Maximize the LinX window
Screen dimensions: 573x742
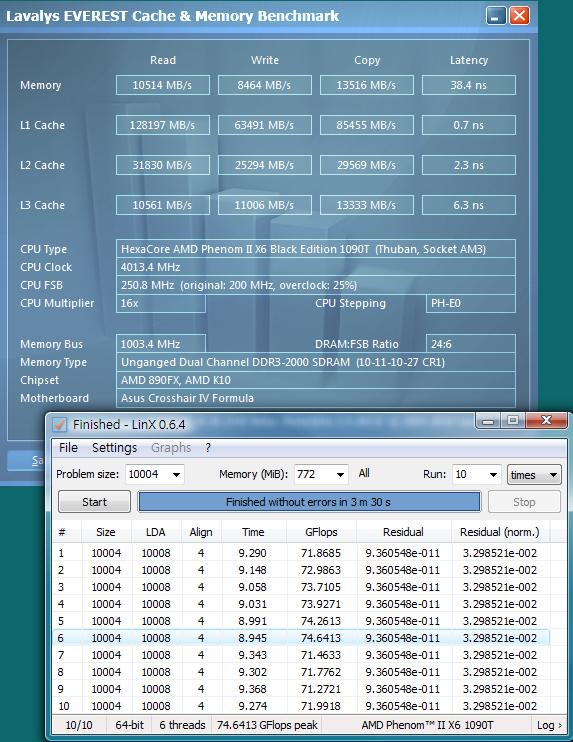pos(513,420)
